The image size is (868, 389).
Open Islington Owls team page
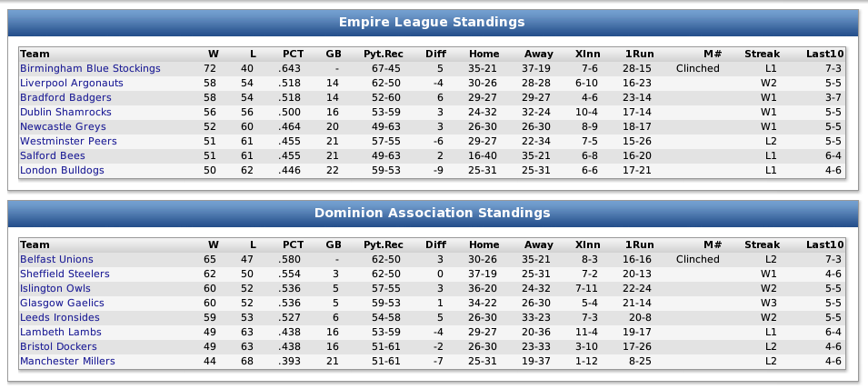point(55,288)
